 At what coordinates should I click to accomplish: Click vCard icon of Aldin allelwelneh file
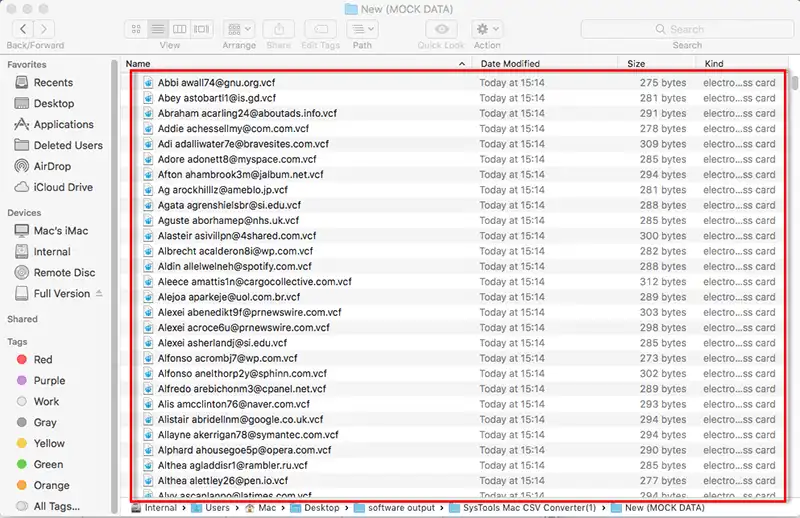pos(148,266)
